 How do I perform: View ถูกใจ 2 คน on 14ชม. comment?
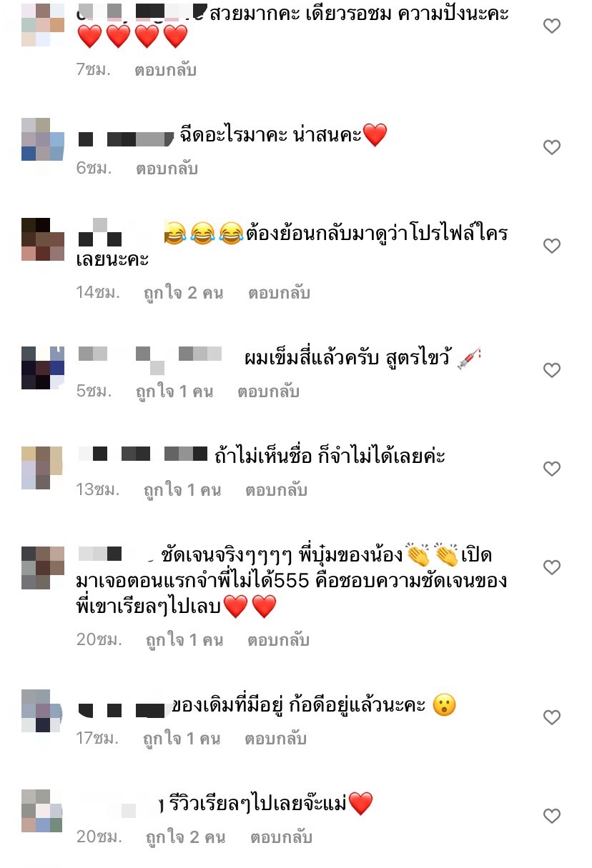[x=184, y=293]
